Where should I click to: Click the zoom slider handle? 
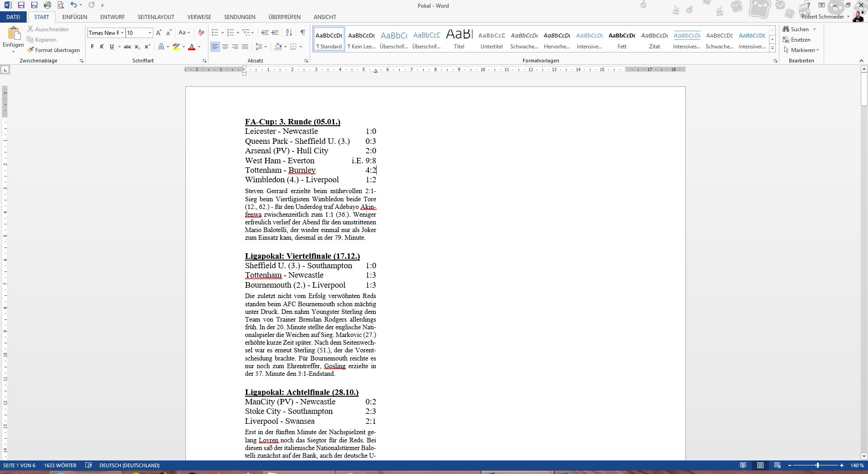click(x=817, y=465)
